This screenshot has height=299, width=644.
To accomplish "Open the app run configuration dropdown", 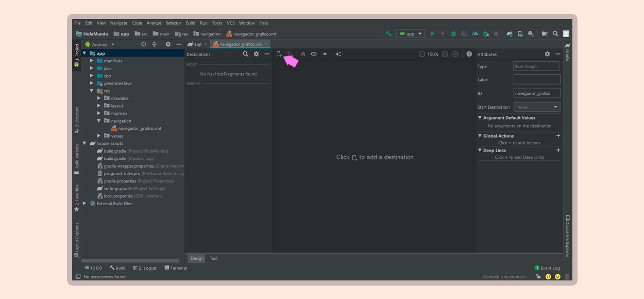I will point(411,34).
